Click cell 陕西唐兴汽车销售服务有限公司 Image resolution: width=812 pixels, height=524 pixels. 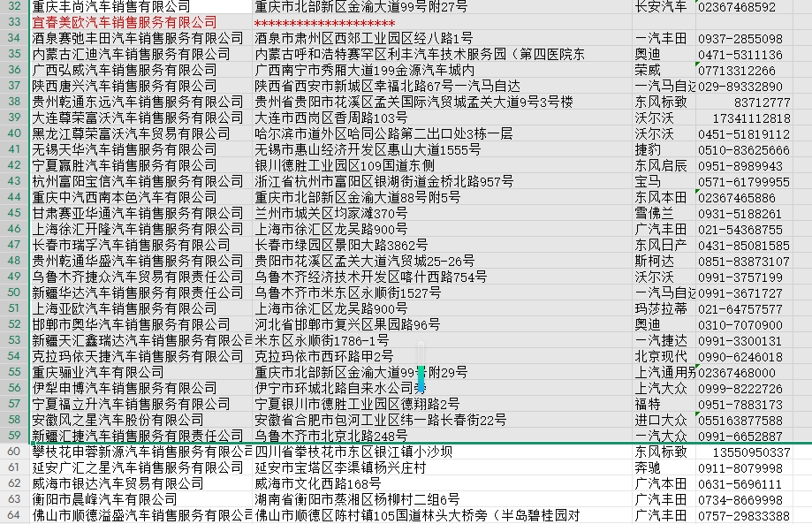click(x=140, y=86)
